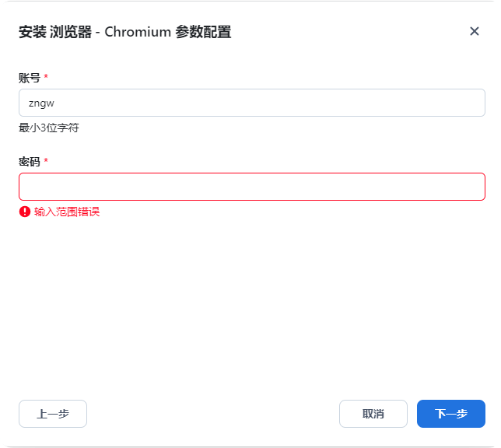This screenshot has width=501, height=448.
Task: Click the red asterisk beside 密码
Action: click(x=46, y=161)
